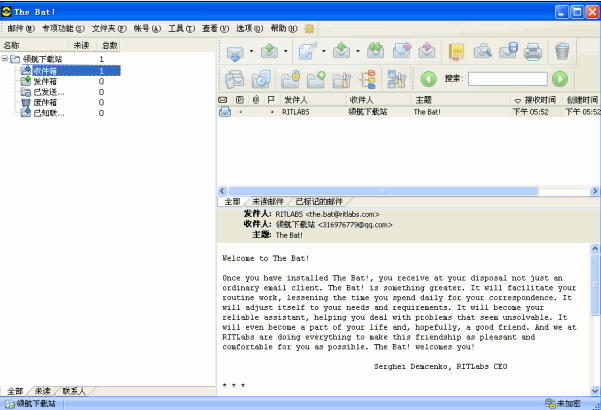The height and width of the screenshot is (410, 601).
Task: Open the 选项(O) menu
Action: tap(250, 28)
